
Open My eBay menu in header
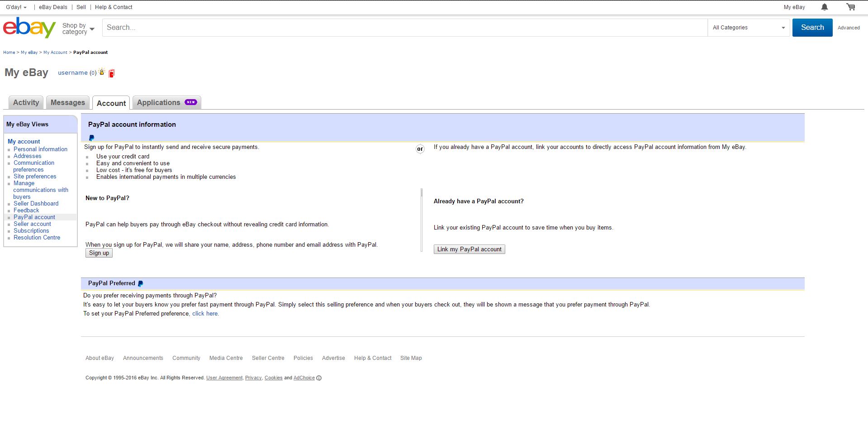(x=794, y=7)
